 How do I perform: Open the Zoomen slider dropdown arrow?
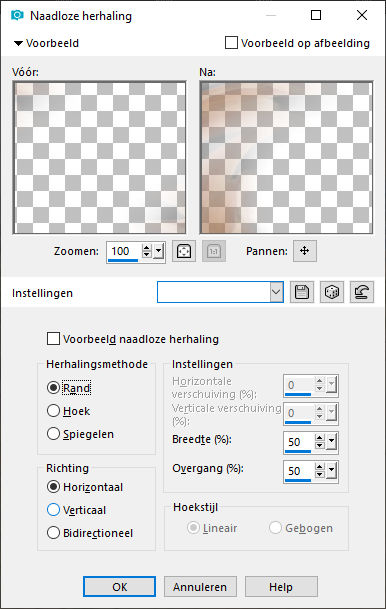click(158, 251)
